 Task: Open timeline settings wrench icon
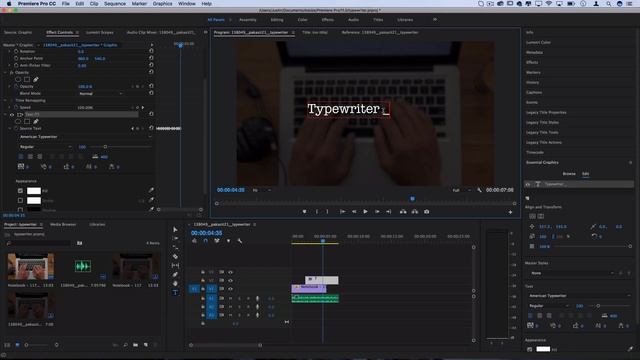[240, 241]
